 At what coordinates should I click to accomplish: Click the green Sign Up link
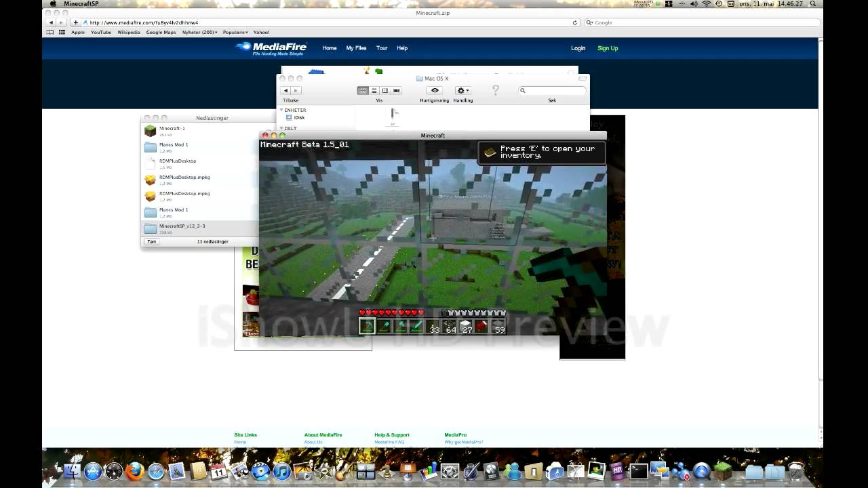pyautogui.click(x=608, y=48)
